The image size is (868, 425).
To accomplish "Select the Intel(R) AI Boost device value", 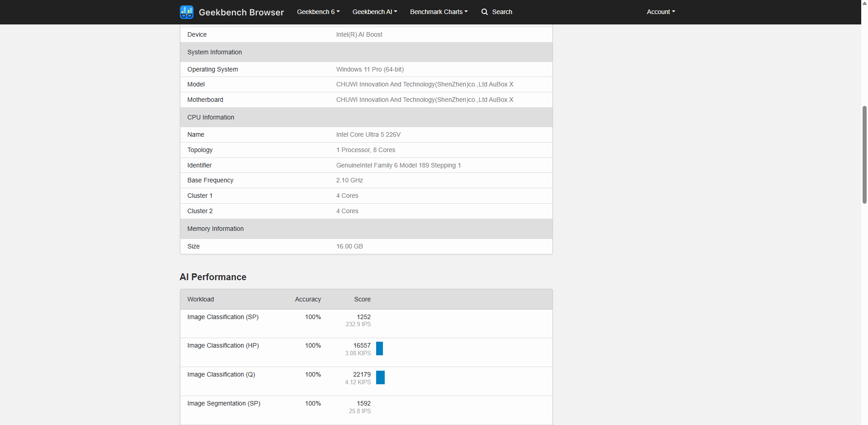I will point(359,34).
